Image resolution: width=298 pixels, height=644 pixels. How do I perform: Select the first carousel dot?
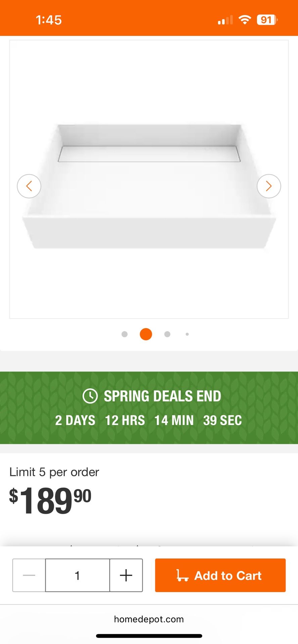coord(125,334)
